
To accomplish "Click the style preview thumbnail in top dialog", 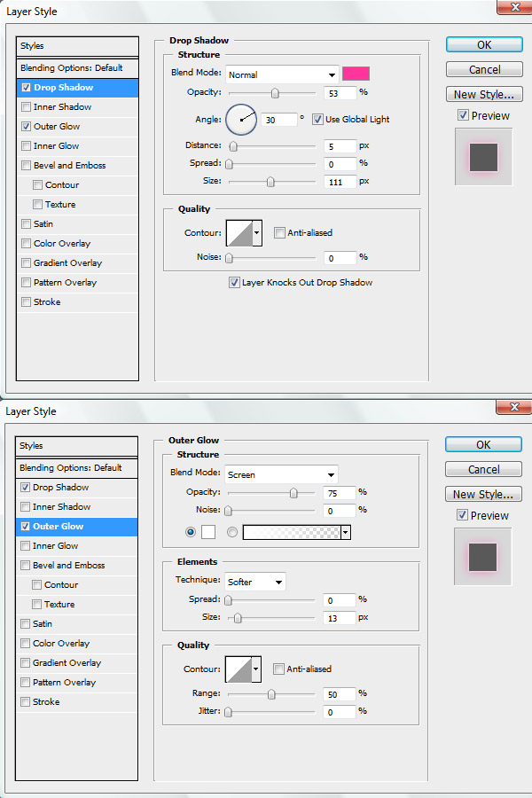I will pyautogui.click(x=483, y=157).
